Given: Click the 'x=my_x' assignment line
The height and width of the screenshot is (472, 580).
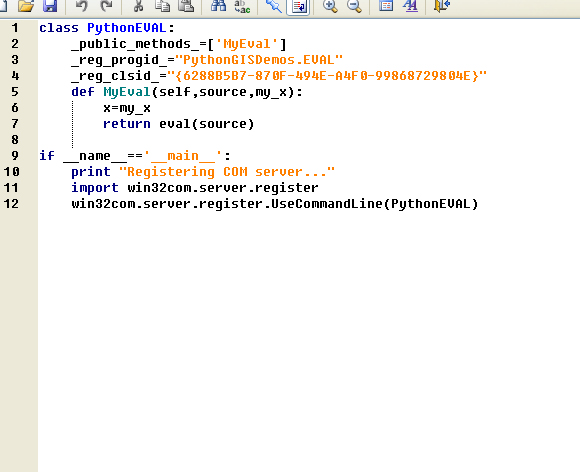Looking at the screenshot, I should click(x=127, y=108).
